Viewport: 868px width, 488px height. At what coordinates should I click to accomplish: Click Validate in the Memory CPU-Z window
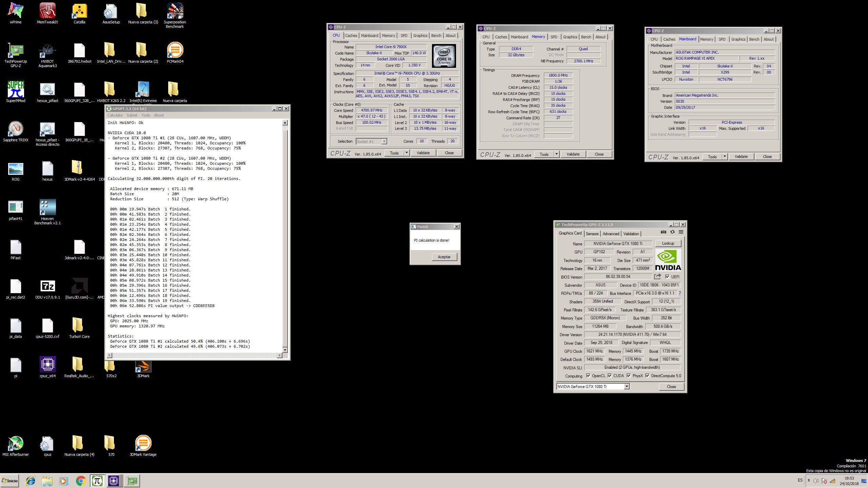tap(573, 154)
